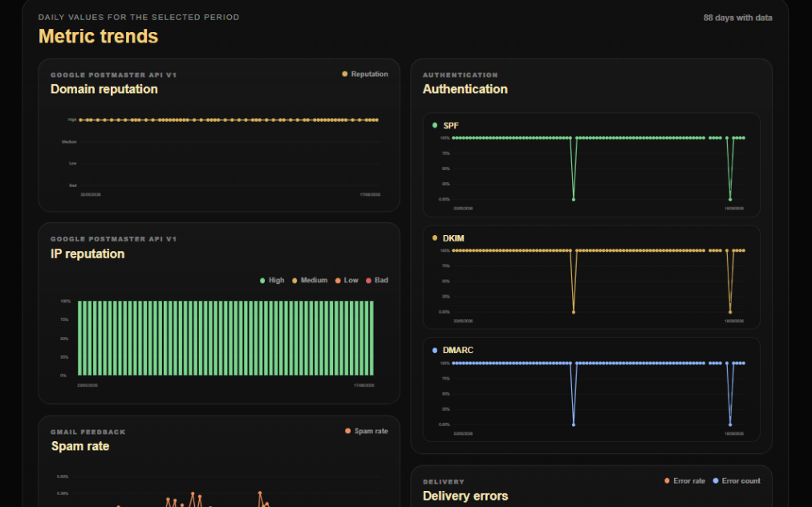The width and height of the screenshot is (812, 507).
Task: Click the last bar in IP reputation chart
Action: click(371, 339)
